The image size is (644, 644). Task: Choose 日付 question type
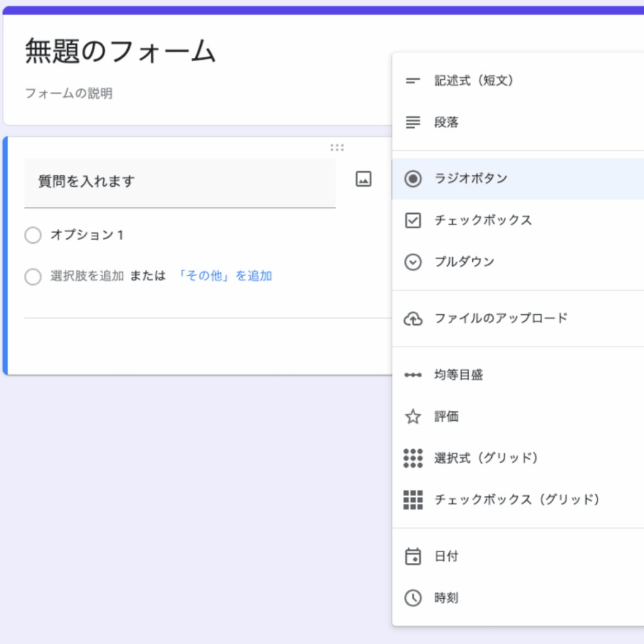(518, 557)
